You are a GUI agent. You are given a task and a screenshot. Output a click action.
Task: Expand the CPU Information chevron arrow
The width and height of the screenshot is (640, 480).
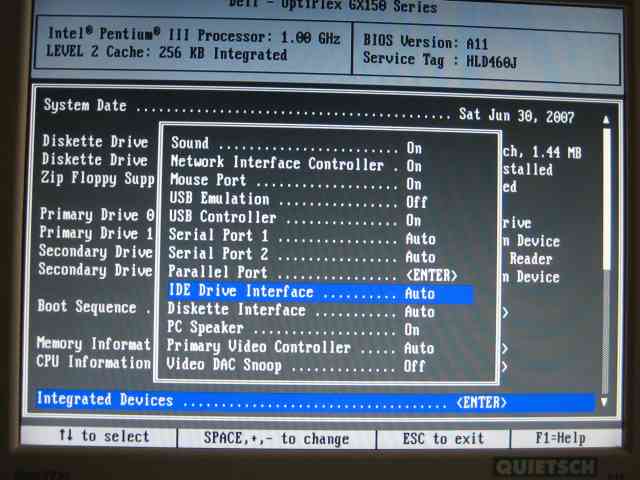504,366
